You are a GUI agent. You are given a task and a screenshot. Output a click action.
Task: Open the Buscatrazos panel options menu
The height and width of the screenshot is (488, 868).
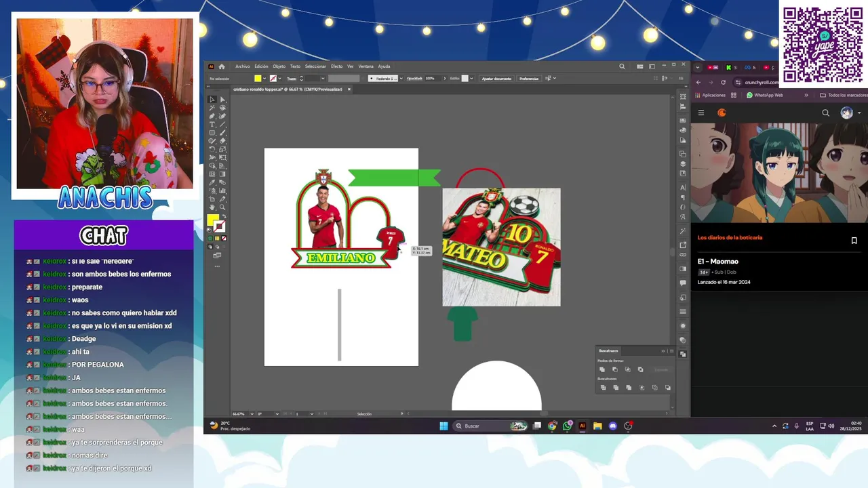point(671,351)
